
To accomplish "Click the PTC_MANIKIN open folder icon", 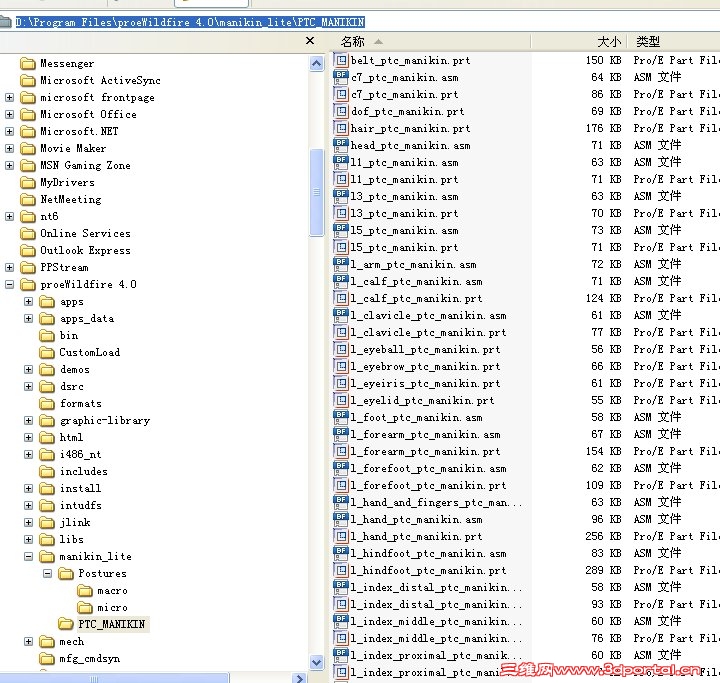I will tap(66, 624).
